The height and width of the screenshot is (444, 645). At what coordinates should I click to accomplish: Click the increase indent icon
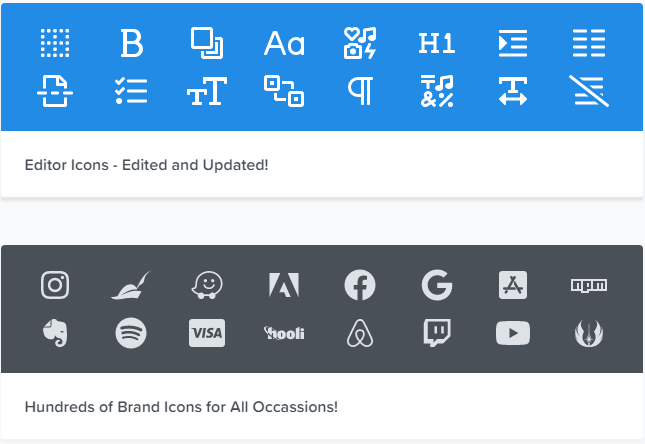tap(513, 43)
